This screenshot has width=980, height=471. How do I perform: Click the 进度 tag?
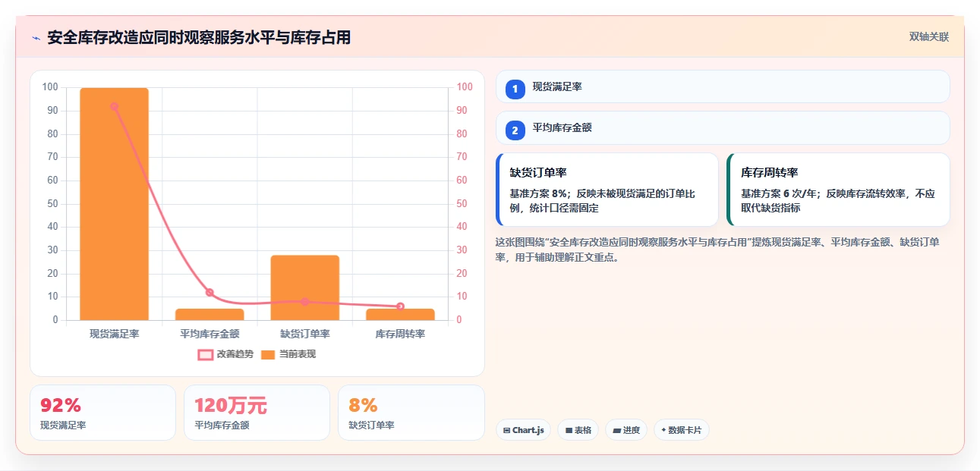click(626, 430)
